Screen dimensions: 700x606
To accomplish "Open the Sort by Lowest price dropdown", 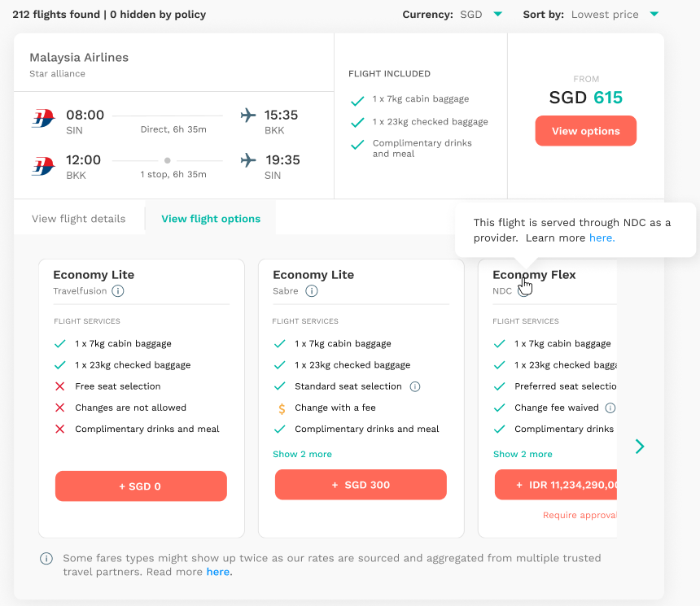I will click(x=654, y=14).
